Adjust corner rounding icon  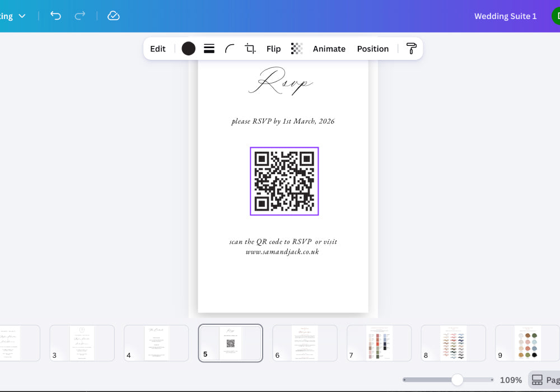[230, 49]
